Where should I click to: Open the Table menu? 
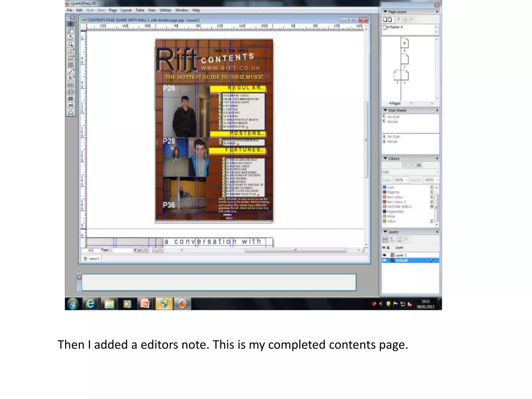pos(140,10)
